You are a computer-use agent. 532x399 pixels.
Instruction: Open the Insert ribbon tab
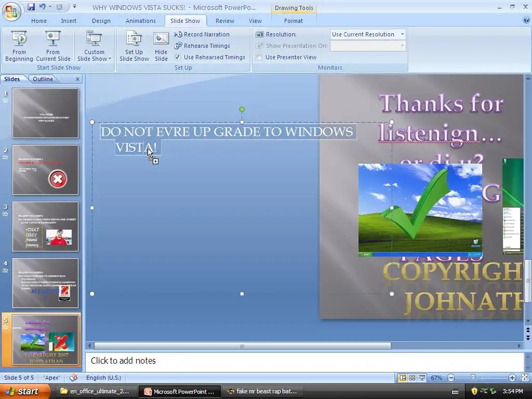click(69, 21)
